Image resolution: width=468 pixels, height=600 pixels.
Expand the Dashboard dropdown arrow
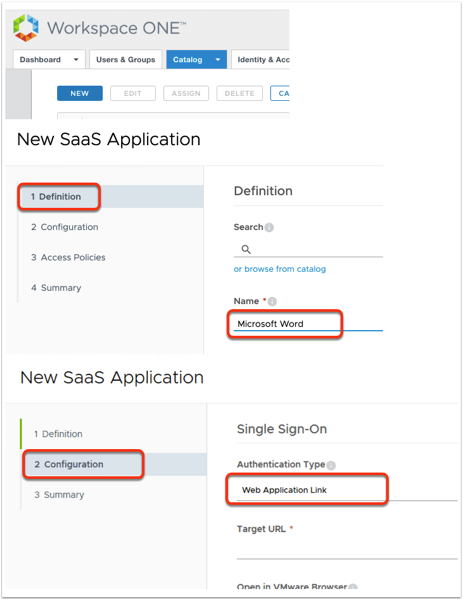[76, 60]
